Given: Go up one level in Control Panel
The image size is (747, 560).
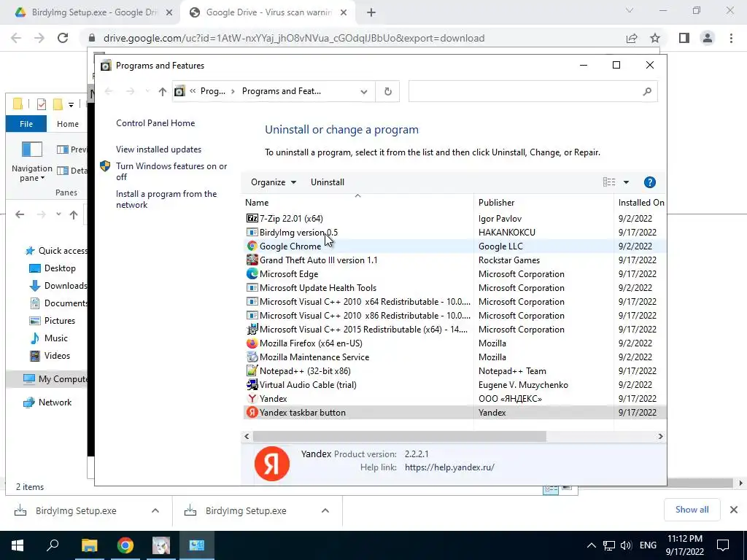Looking at the screenshot, I should [163, 91].
